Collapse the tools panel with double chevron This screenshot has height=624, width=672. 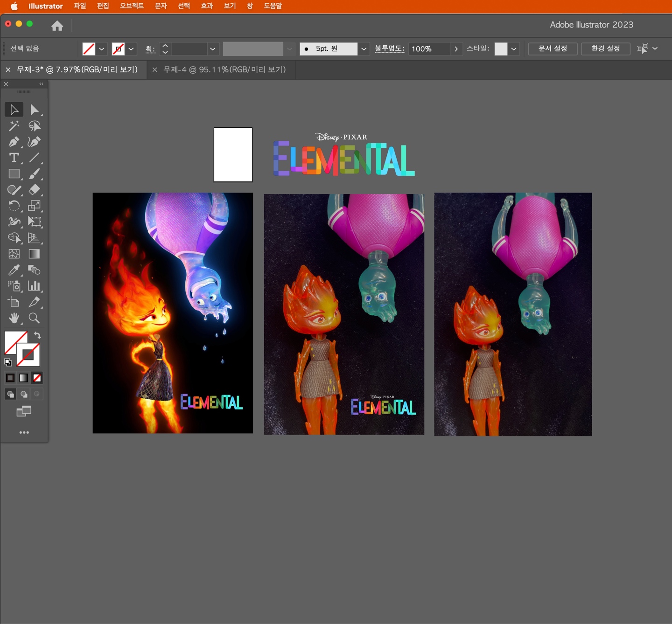click(x=41, y=84)
